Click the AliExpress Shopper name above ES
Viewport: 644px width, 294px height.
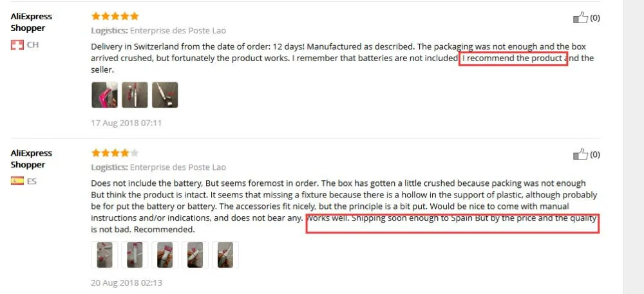[x=32, y=159]
